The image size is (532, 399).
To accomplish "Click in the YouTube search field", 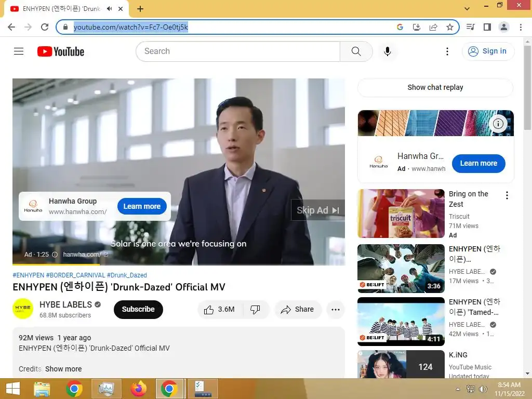I will [x=238, y=51].
